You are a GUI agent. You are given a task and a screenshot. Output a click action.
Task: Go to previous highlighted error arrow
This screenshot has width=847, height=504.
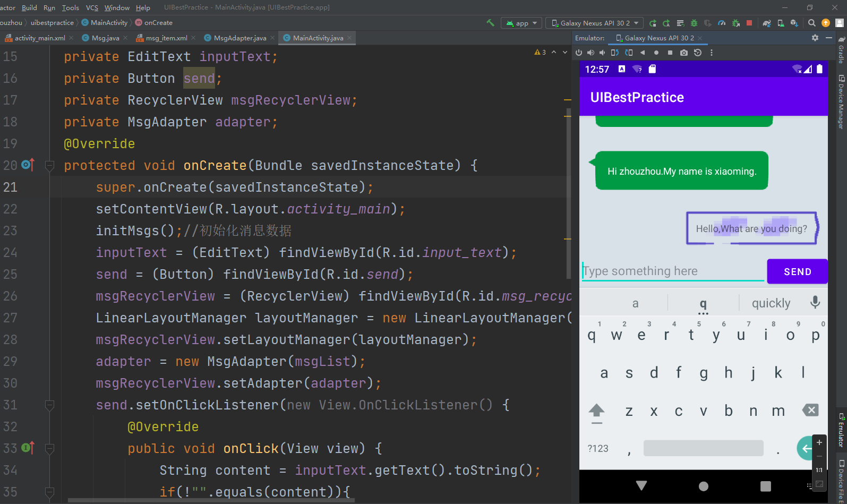554,52
